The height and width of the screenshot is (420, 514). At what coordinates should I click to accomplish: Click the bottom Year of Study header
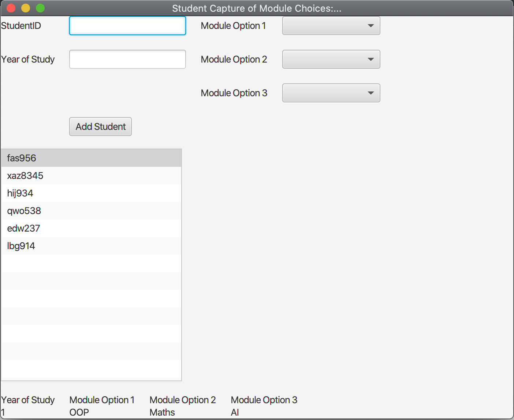pos(28,400)
